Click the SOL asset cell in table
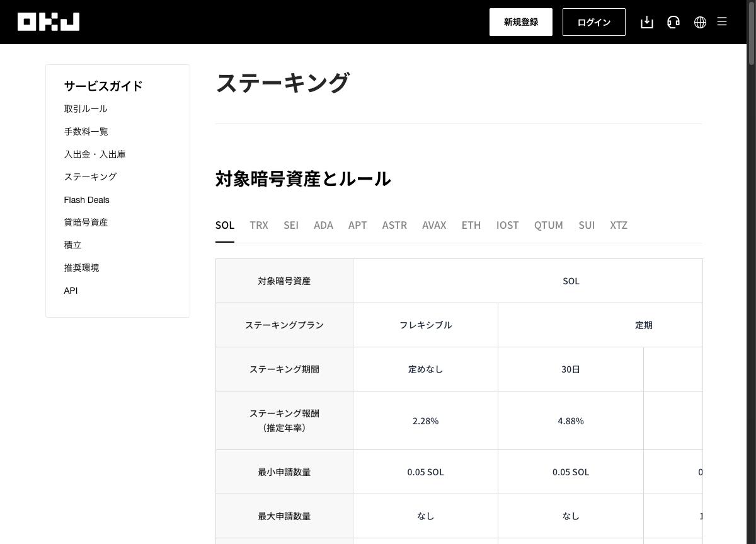This screenshot has height=544, width=756. point(528,281)
